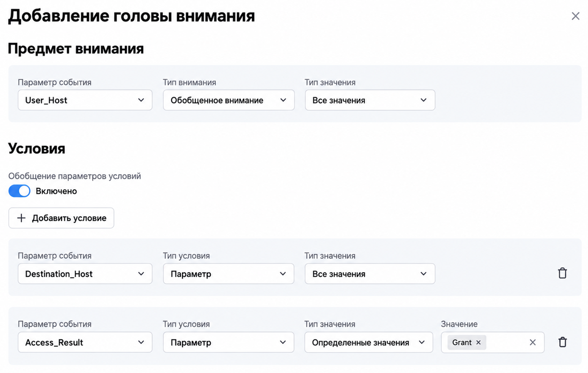Remove the Grant value tag
Image resolution: width=588 pixels, height=373 pixels.
pos(478,342)
